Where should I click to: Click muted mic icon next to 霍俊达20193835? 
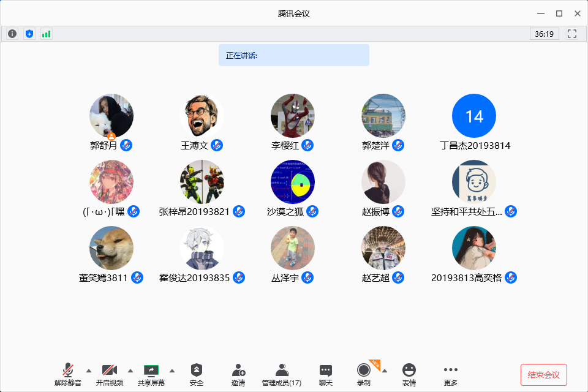click(239, 277)
